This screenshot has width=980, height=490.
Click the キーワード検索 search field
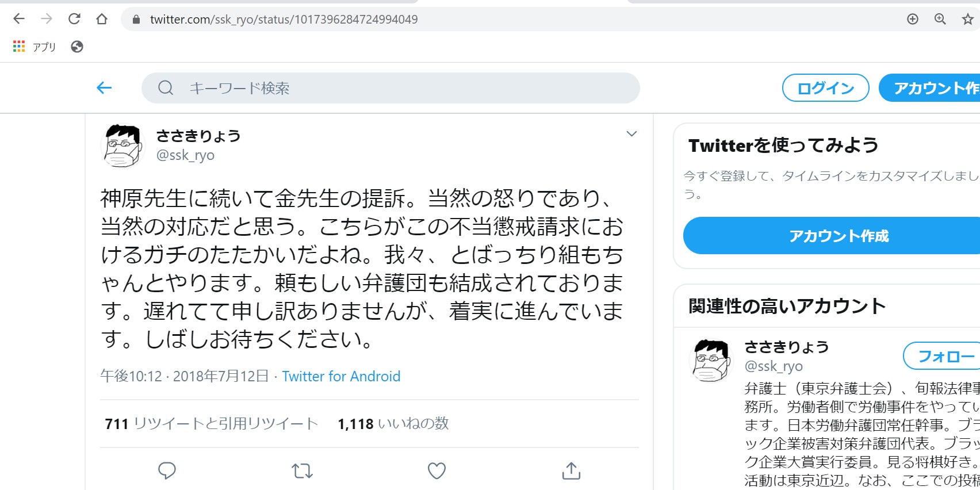point(391,88)
